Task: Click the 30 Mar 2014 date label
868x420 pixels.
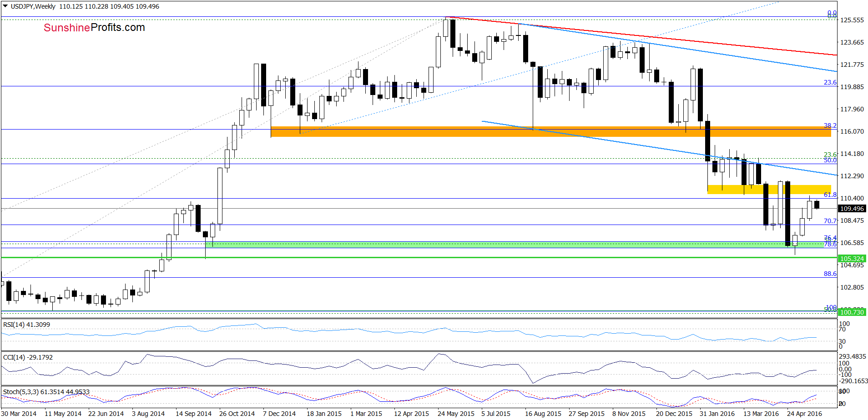Action: click(x=19, y=414)
